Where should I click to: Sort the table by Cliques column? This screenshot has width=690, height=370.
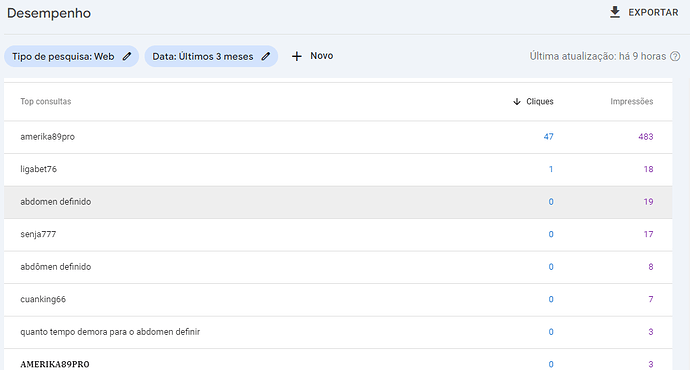click(540, 102)
